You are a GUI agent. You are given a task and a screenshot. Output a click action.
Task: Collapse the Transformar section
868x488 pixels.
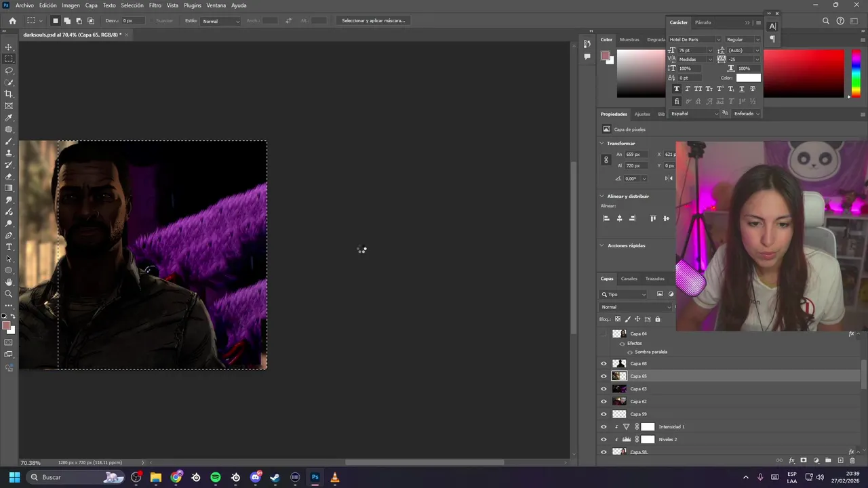(x=601, y=144)
